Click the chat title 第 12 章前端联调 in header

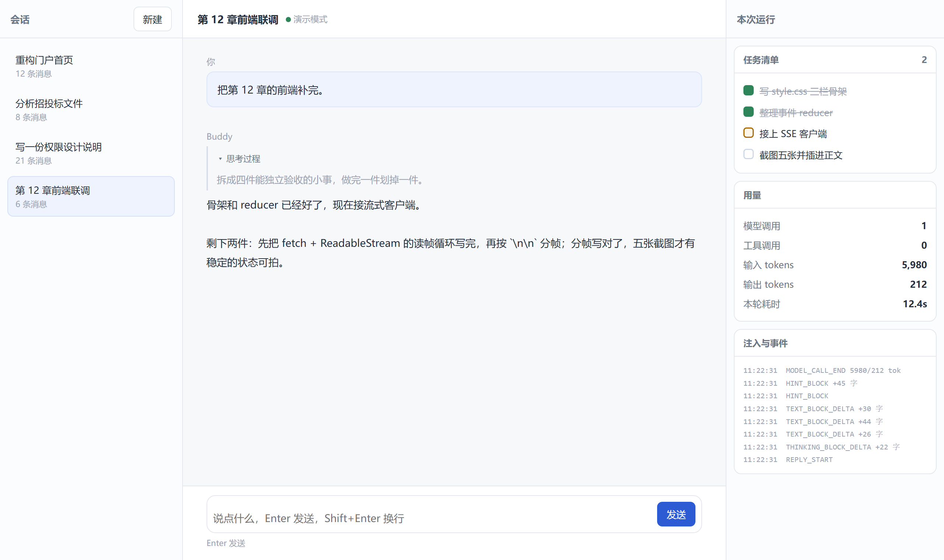tap(237, 20)
